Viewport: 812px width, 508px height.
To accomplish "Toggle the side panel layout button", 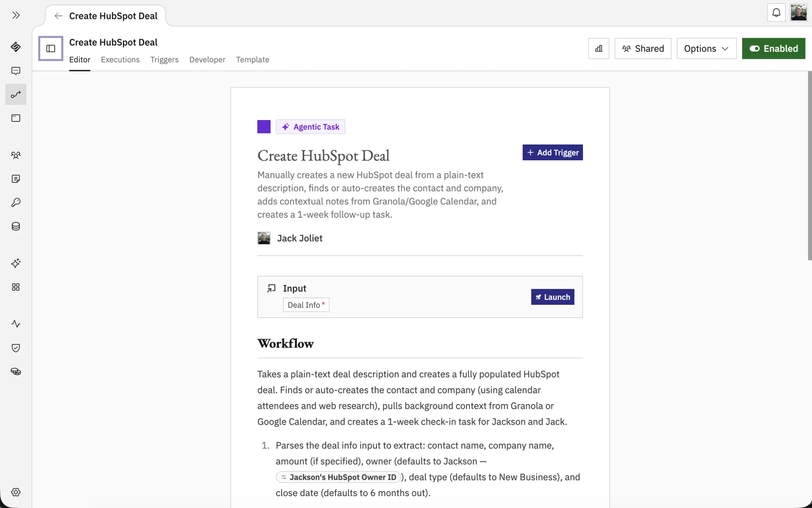I will [51, 48].
